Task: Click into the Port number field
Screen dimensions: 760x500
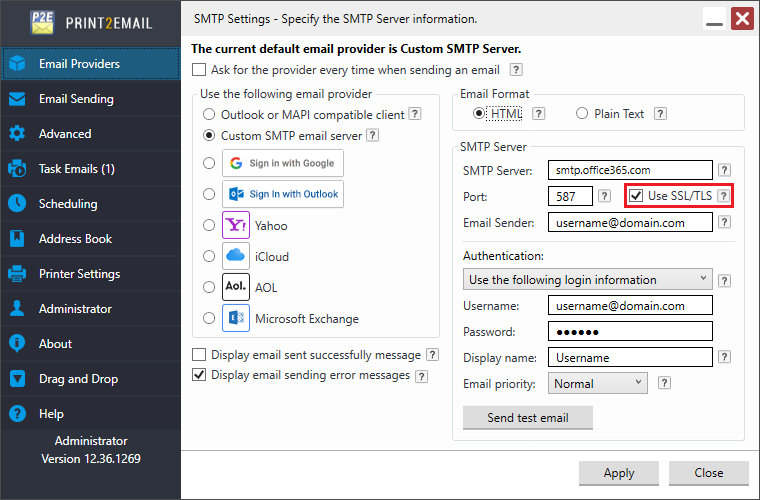Action: [x=570, y=196]
